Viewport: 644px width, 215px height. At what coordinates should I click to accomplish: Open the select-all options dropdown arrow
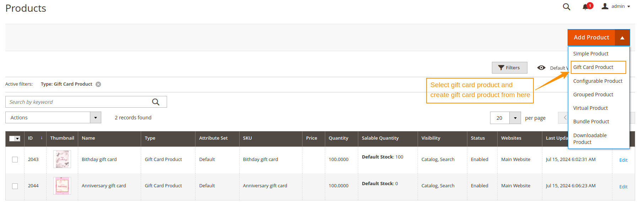(x=18, y=139)
